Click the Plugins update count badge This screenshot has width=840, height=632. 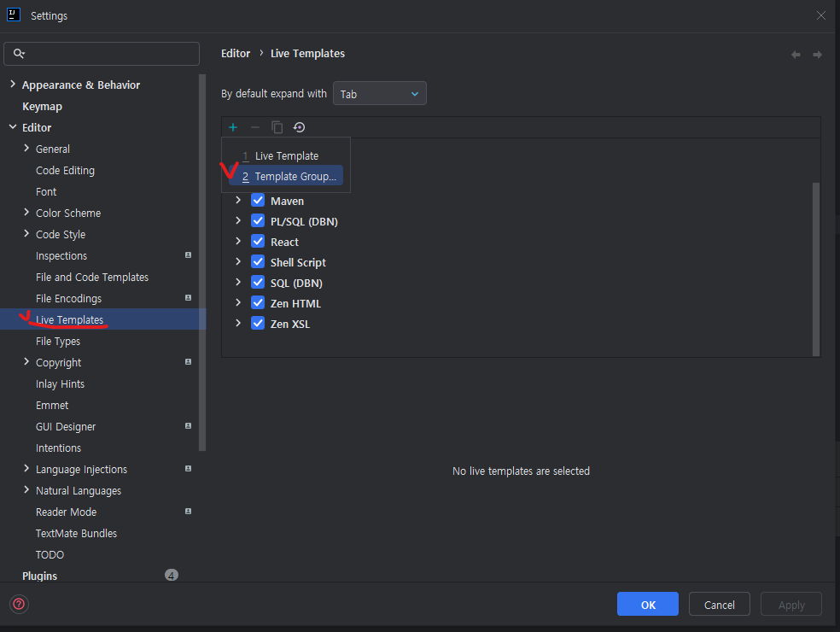(172, 575)
